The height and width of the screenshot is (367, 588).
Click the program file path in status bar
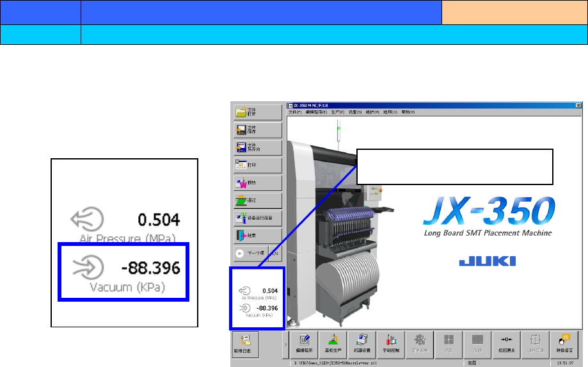(336, 363)
